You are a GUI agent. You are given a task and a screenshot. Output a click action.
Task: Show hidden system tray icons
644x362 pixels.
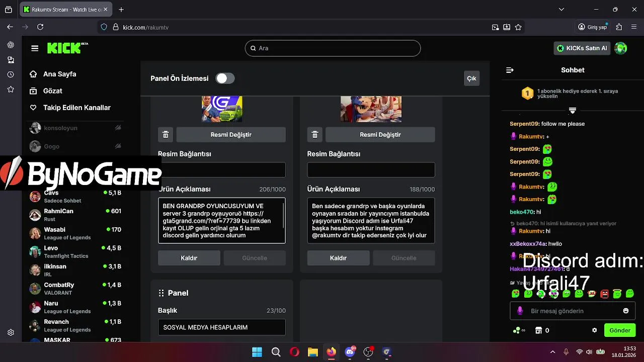click(553, 352)
